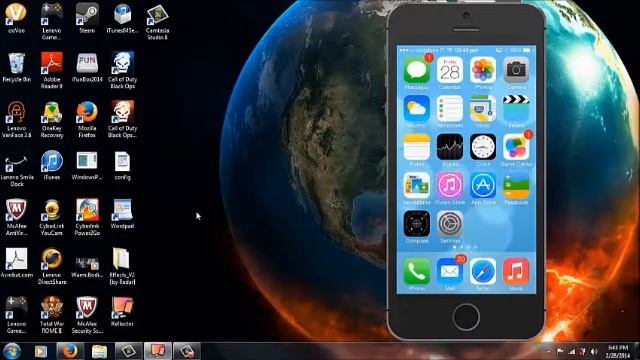The width and height of the screenshot is (640, 360).
Task: Open the Calendar app showing 28
Action: coord(450,70)
